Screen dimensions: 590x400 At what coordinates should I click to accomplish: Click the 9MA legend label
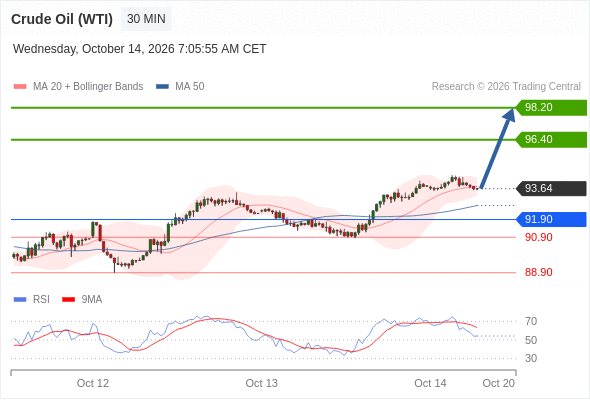point(92,300)
